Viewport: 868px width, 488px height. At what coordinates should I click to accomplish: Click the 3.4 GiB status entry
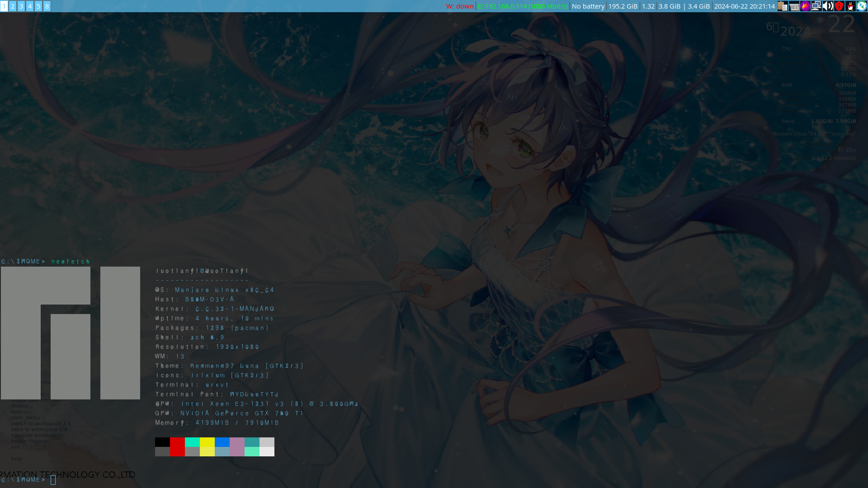pyautogui.click(x=699, y=6)
